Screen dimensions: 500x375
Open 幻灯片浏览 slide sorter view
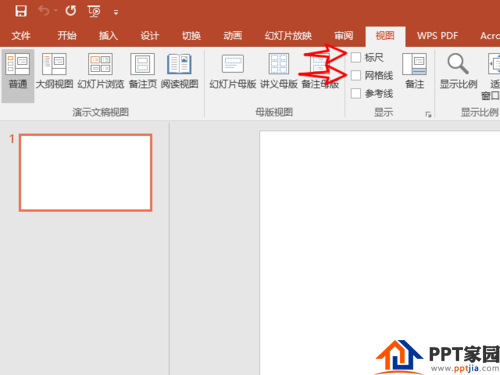point(101,72)
